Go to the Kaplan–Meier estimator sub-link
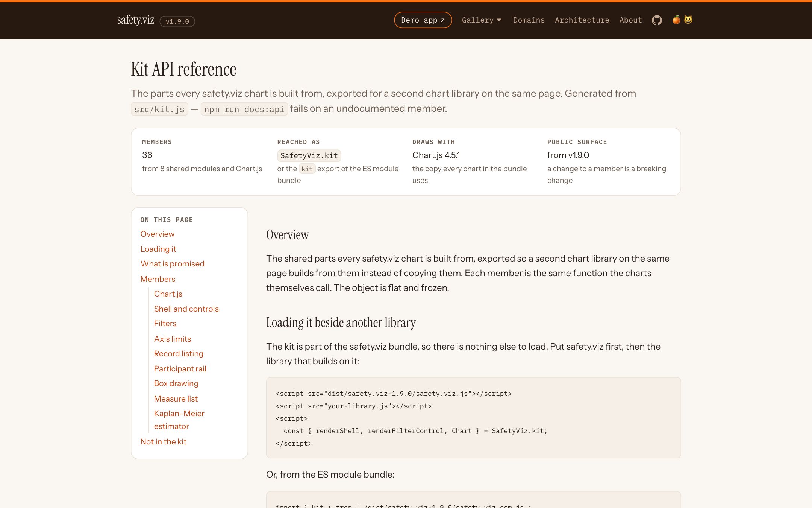The height and width of the screenshot is (508, 812). [179, 420]
